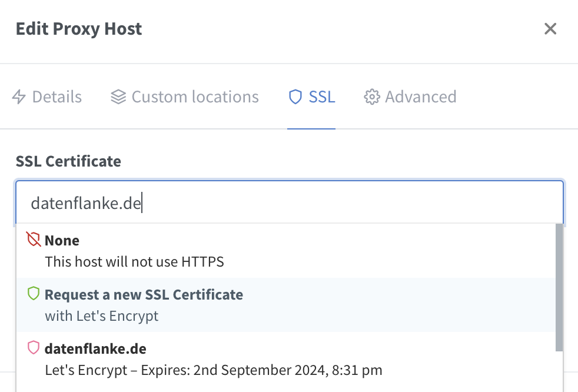Close the Edit Proxy Host dialog
578x392 pixels.
pyautogui.click(x=550, y=29)
